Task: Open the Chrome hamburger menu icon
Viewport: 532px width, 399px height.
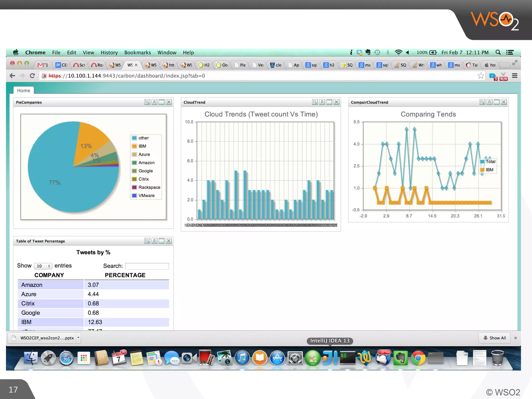Action: click(515, 76)
